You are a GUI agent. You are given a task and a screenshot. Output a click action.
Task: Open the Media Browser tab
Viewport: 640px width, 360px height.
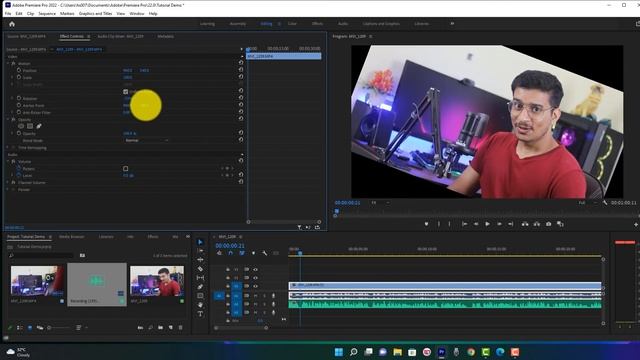[71, 237]
